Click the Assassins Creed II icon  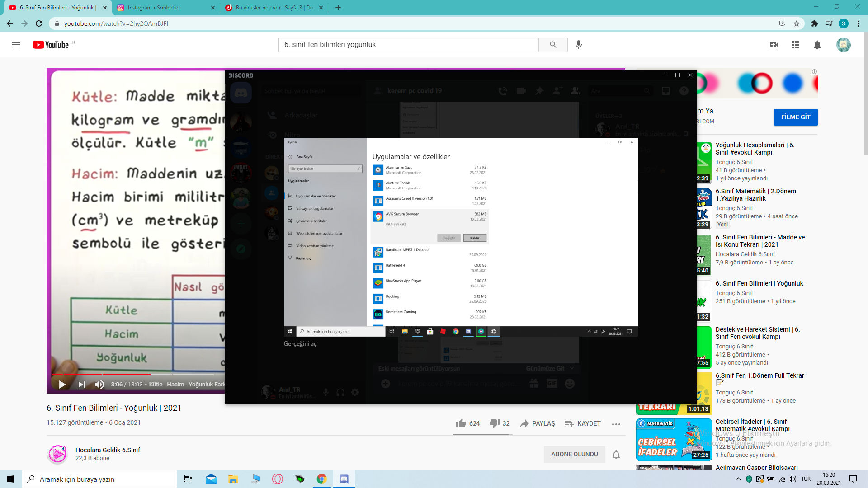[x=377, y=201]
